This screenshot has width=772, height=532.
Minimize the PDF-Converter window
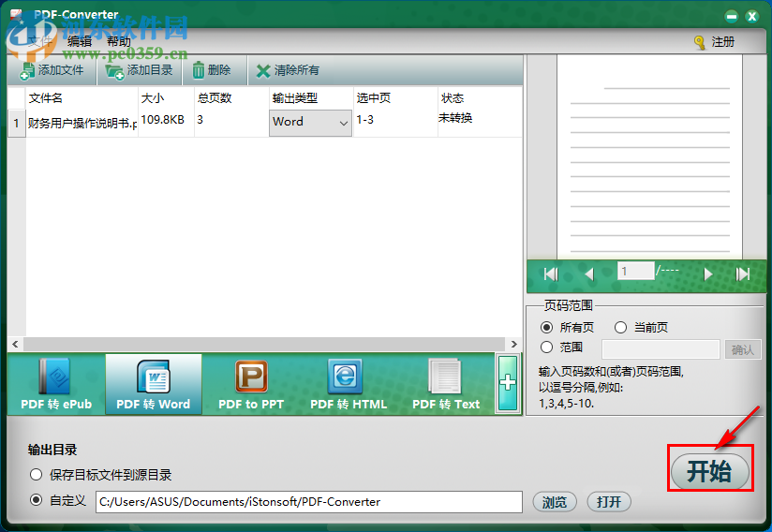(732, 17)
